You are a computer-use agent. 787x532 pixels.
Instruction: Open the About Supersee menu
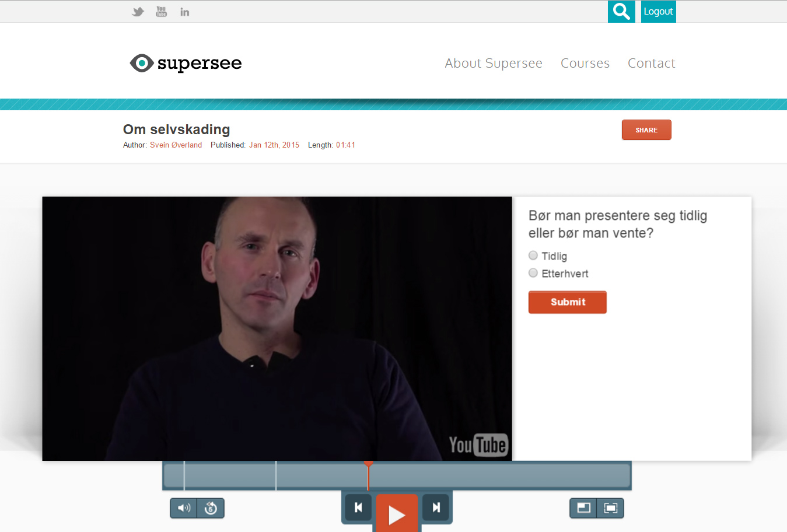coord(494,63)
